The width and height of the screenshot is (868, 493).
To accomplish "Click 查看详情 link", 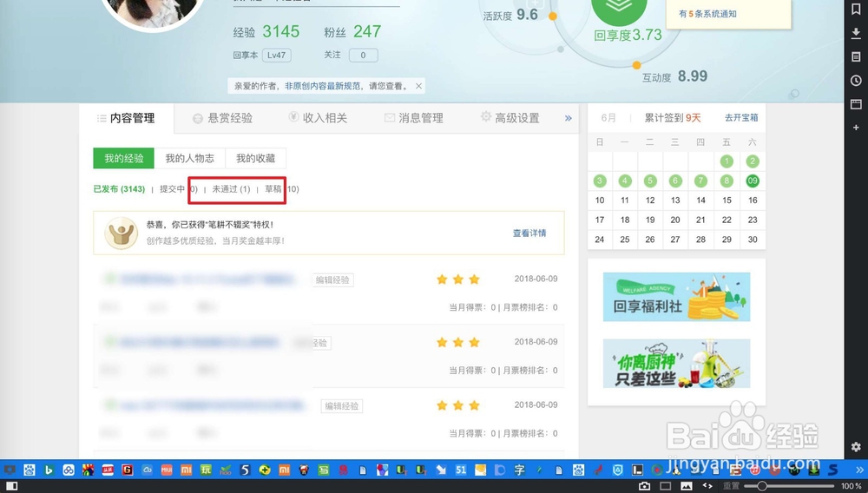I will (x=529, y=233).
